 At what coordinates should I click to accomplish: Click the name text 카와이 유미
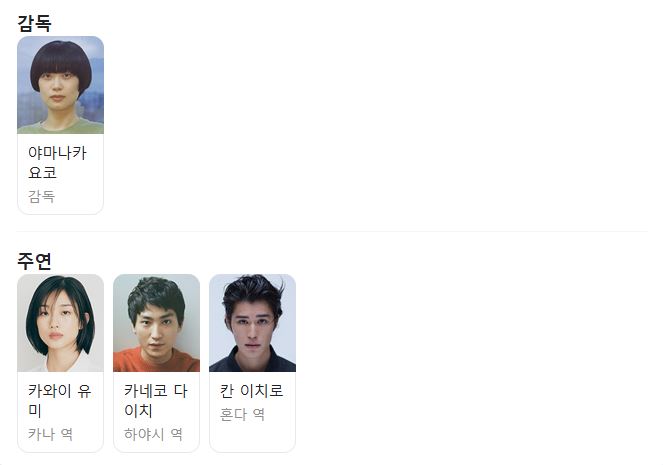[60, 400]
